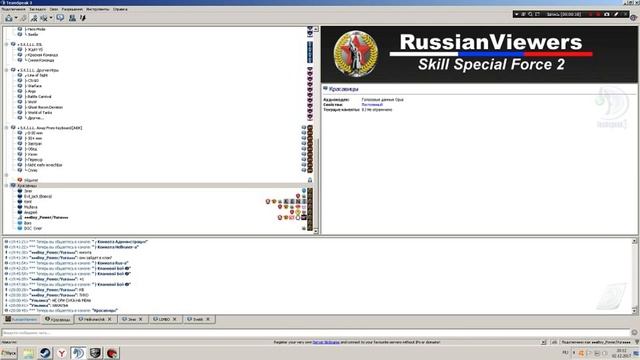Click the TeamSpeak taskbar button

point(78,353)
